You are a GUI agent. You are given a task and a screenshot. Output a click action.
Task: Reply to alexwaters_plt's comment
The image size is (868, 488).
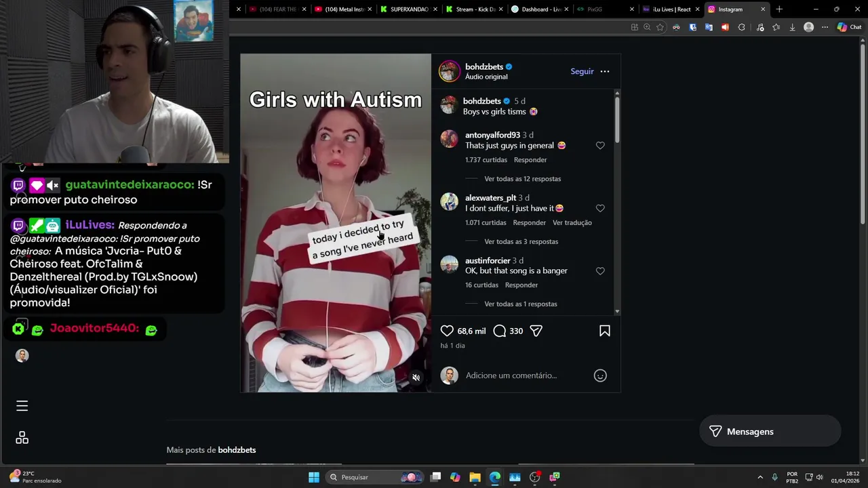(530, 222)
